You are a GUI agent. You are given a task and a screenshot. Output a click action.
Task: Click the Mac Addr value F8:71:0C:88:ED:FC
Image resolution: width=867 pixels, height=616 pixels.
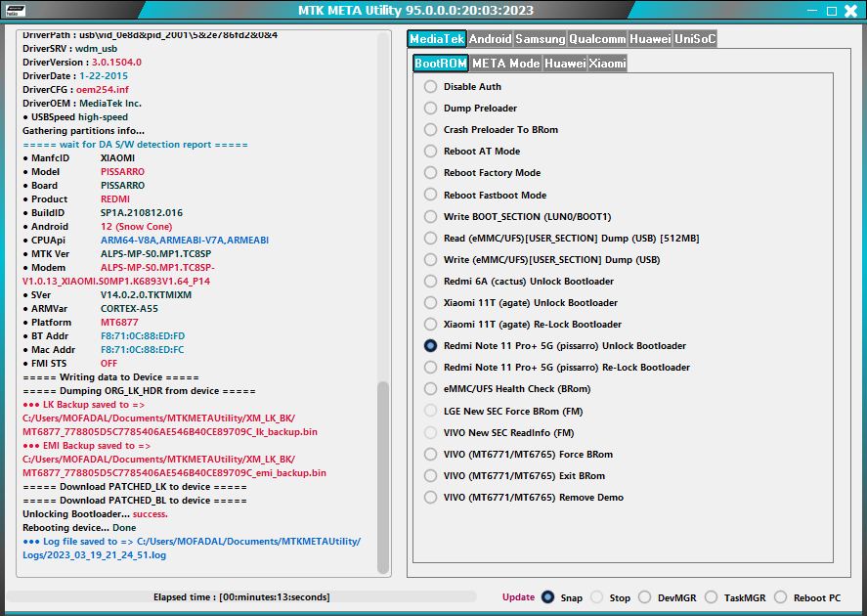point(142,350)
